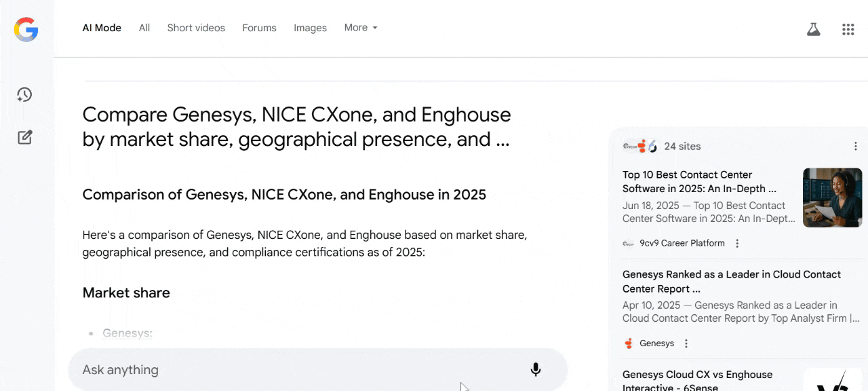Switch to the Short videos tab

(x=196, y=28)
